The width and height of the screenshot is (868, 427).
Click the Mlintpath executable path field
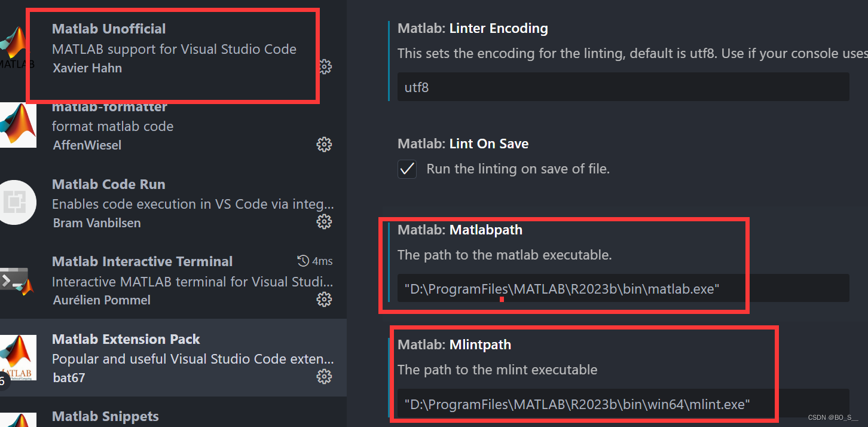coord(623,404)
